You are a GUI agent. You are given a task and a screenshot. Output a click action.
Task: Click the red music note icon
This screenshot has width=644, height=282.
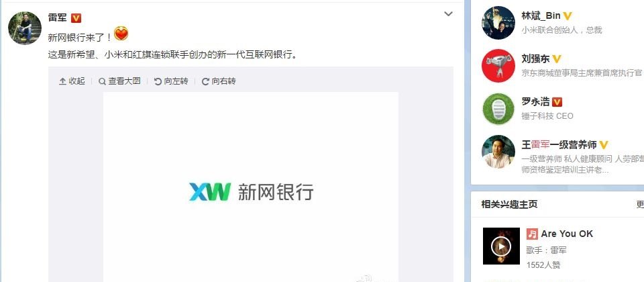click(532, 234)
